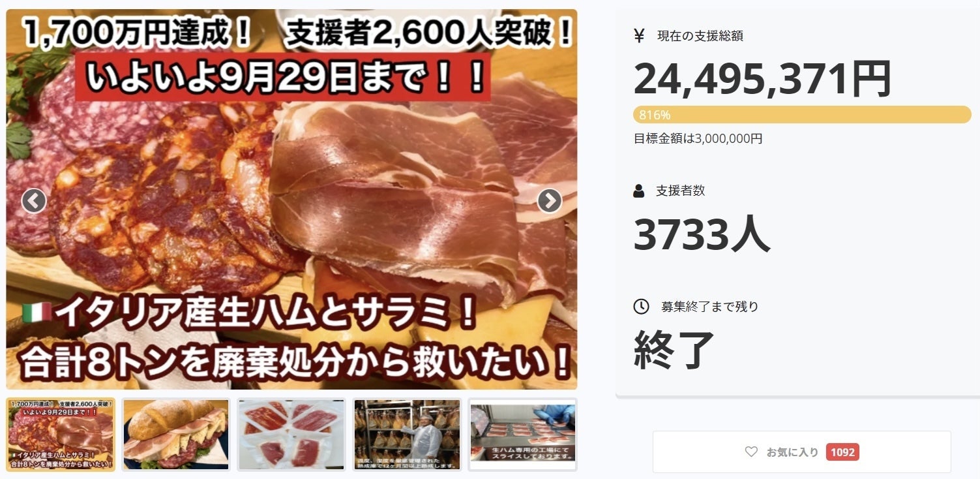The height and width of the screenshot is (479, 980).
Task: Click the person icon beside 支援者数
Action: click(x=639, y=191)
